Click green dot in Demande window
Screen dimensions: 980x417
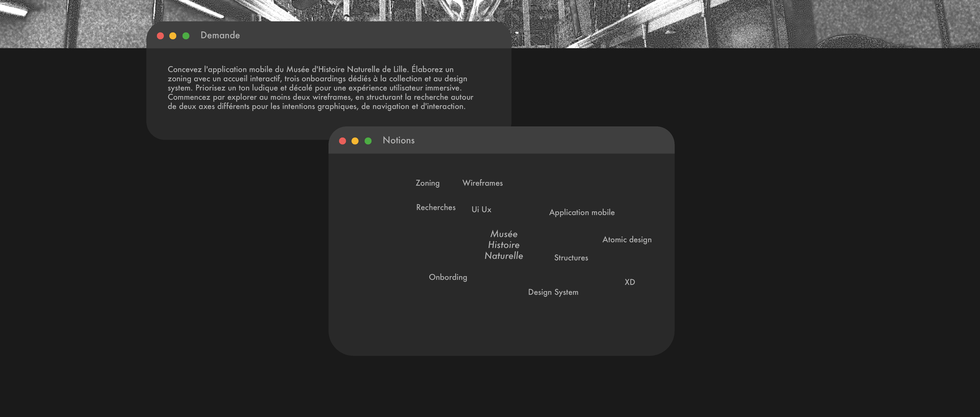click(185, 36)
